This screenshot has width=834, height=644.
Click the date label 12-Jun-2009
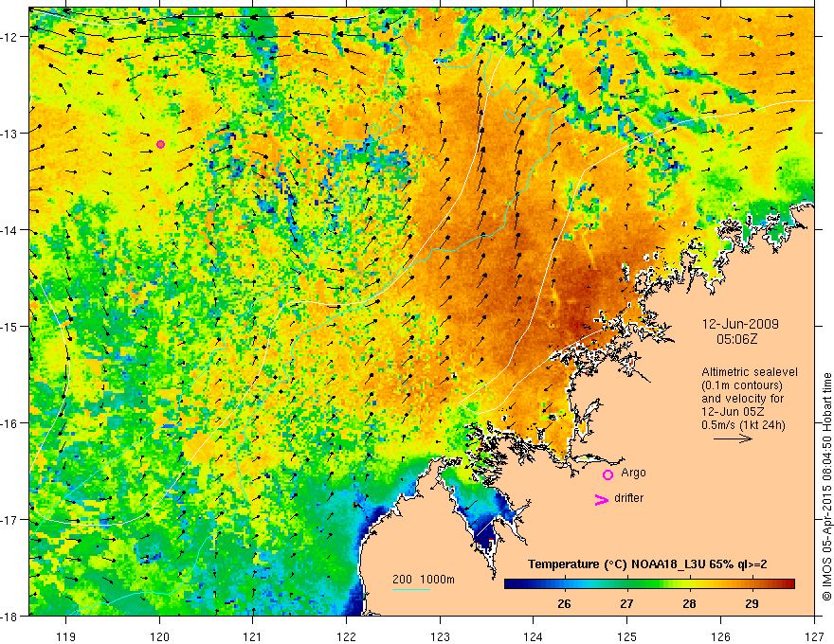click(x=740, y=324)
